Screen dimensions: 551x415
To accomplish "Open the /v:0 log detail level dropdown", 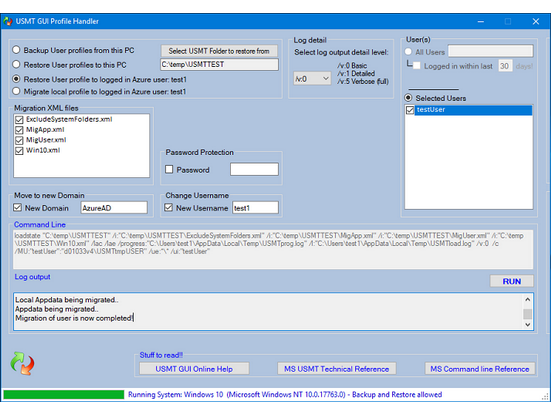I will pyautogui.click(x=312, y=79).
